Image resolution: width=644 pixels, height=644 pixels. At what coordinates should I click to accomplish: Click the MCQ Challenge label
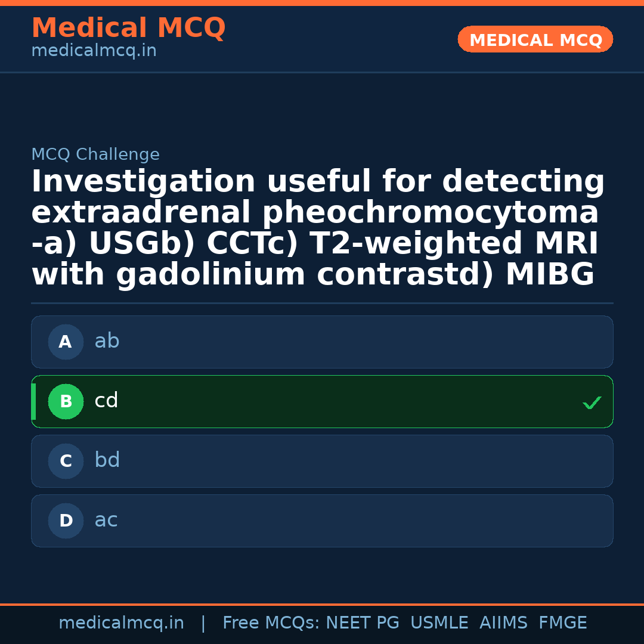coord(95,154)
